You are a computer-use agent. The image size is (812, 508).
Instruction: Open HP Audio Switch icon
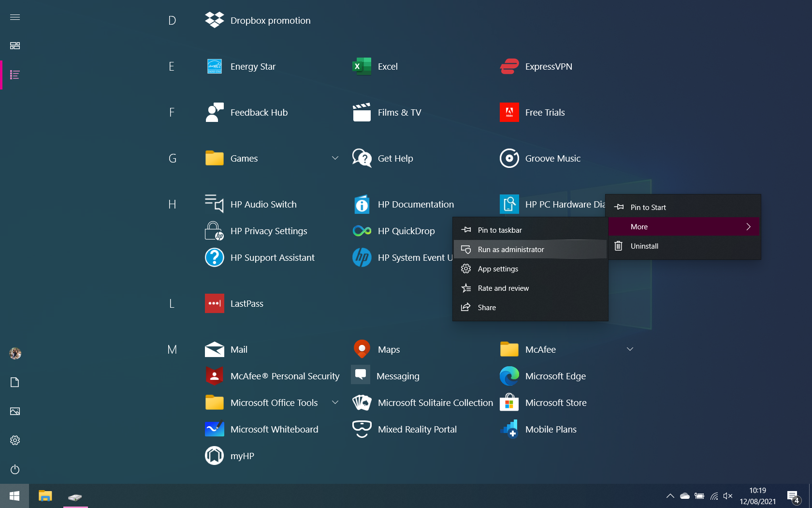tap(214, 204)
